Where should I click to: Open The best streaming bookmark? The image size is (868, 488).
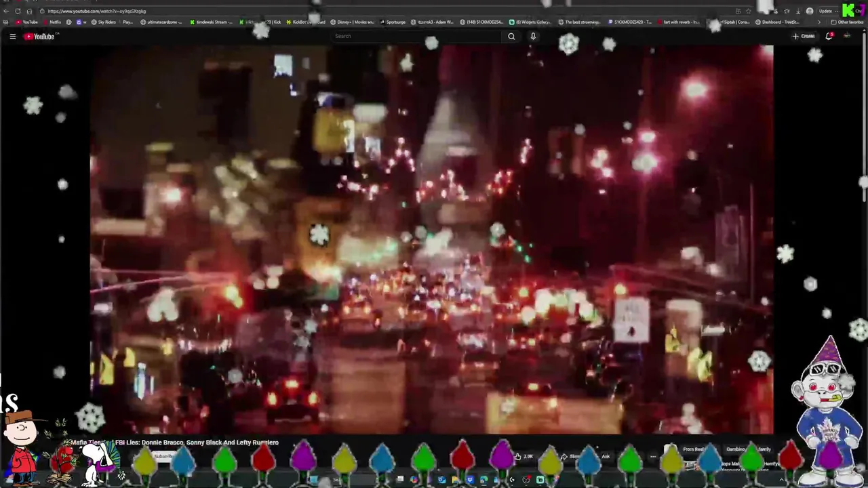[x=579, y=22]
